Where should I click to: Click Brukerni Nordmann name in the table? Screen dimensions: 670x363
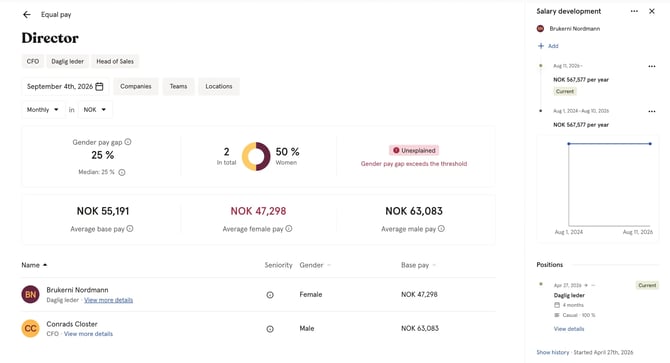pos(77,290)
